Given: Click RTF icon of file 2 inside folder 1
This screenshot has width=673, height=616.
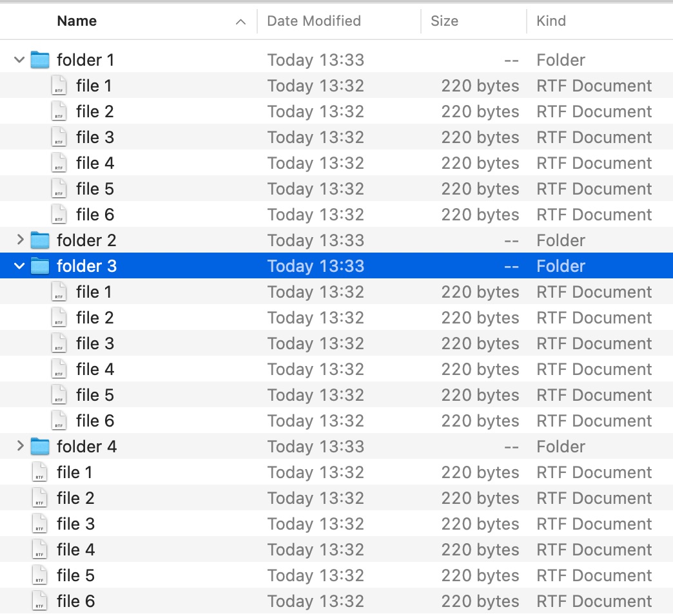Looking at the screenshot, I should click(x=59, y=111).
